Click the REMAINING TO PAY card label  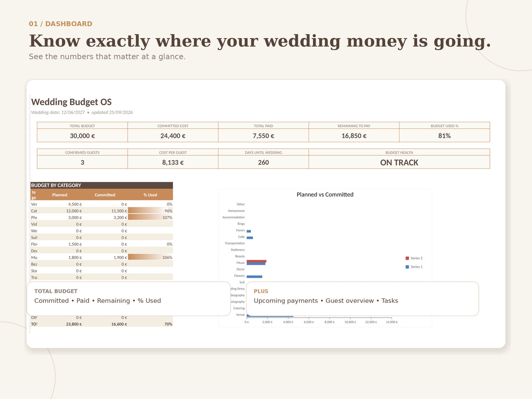[x=354, y=126]
